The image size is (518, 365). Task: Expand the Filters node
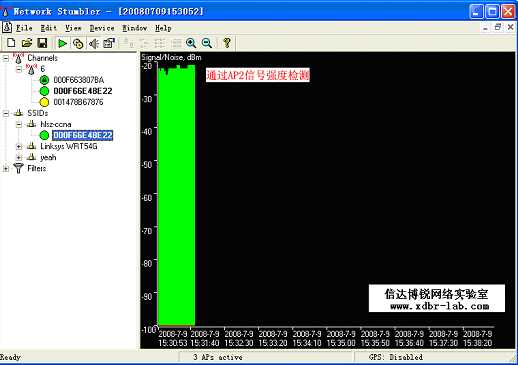coord(6,169)
